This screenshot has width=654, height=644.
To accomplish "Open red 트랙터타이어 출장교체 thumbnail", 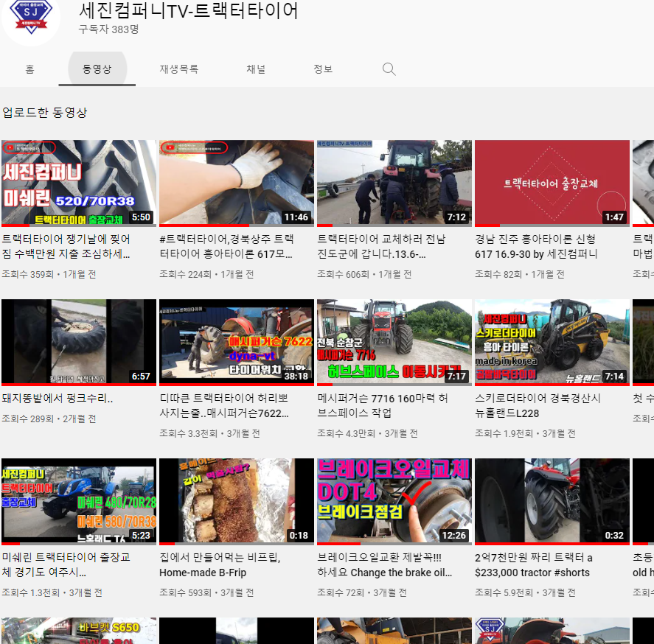I will click(x=552, y=183).
